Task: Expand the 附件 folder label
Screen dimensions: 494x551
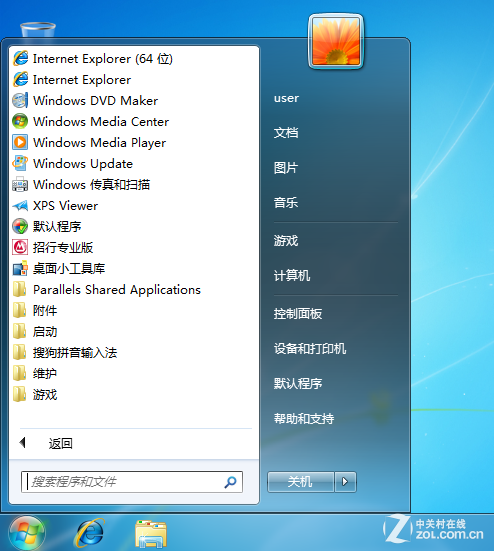Action: (x=45, y=311)
